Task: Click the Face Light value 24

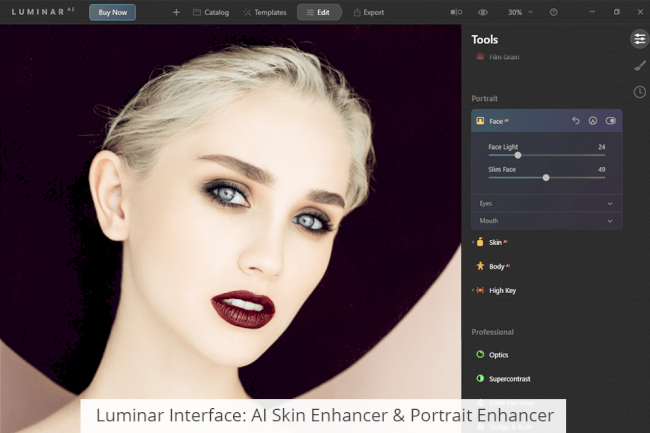Action: coord(601,147)
